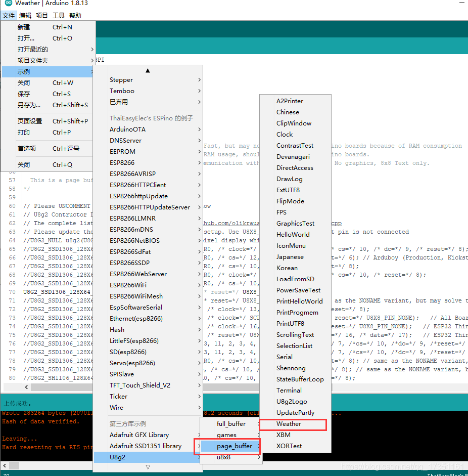
Task: Open the XORTest example
Action: point(295,446)
